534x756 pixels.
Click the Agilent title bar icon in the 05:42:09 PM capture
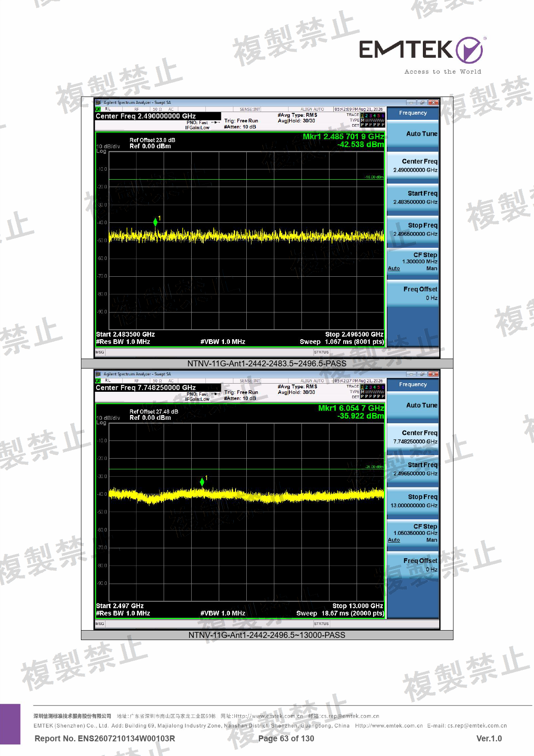coord(99,103)
